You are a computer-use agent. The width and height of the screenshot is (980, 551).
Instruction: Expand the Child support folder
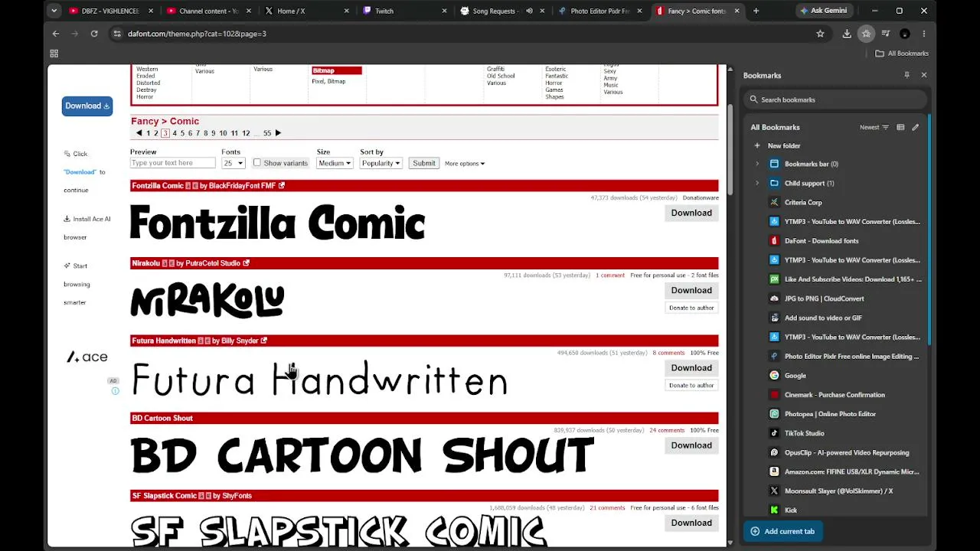(x=757, y=183)
